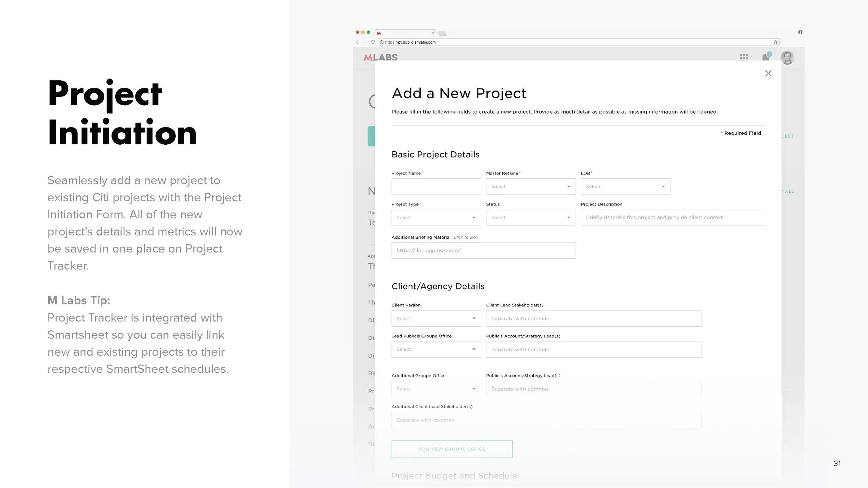The image size is (868, 488).
Task: Click the MLABS logo
Action: [381, 57]
